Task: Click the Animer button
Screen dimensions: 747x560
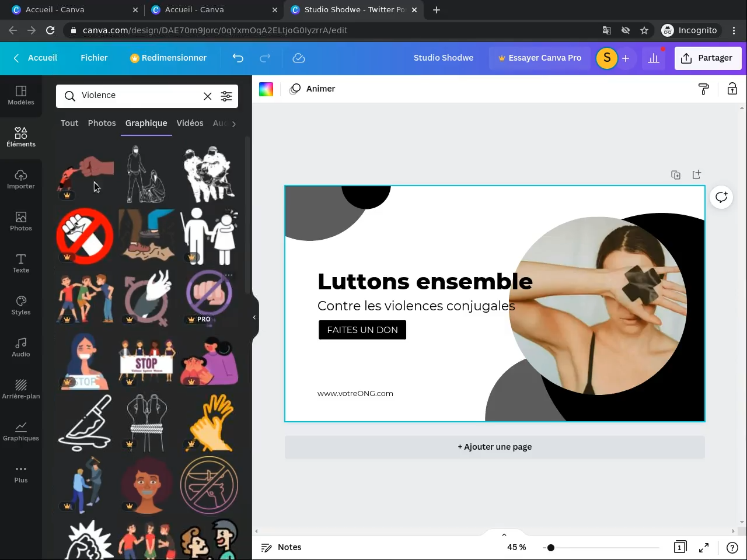Action: pos(312,89)
